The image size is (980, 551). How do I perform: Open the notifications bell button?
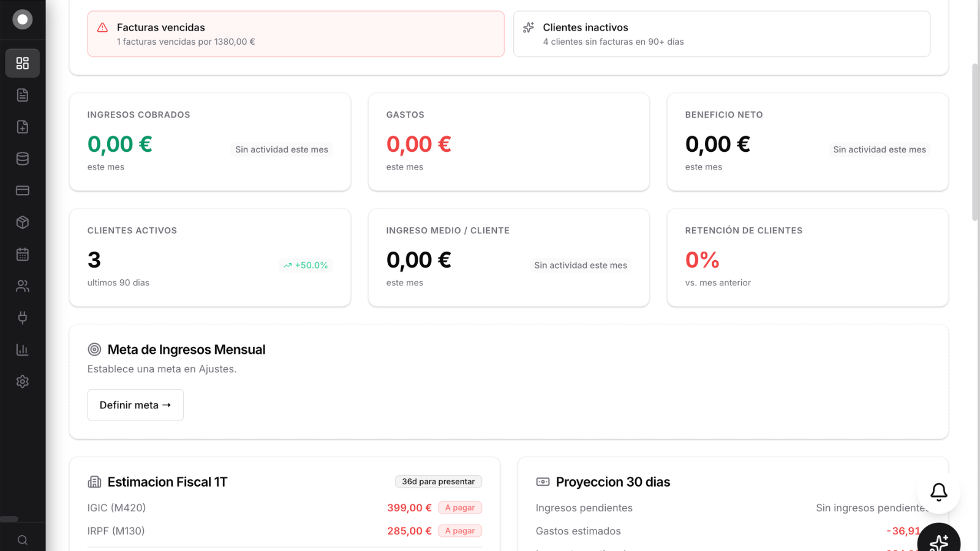pos(938,492)
